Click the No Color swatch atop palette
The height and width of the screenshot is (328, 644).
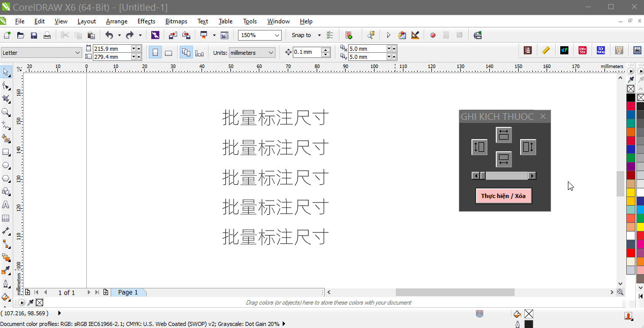tap(630, 89)
